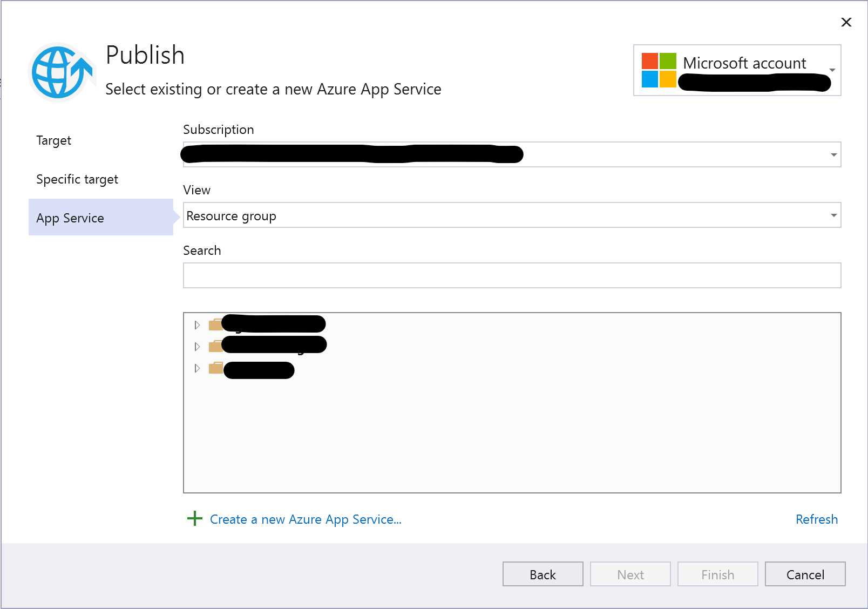Open the View dropdown showing Resource group
868x609 pixels.
[x=833, y=215]
